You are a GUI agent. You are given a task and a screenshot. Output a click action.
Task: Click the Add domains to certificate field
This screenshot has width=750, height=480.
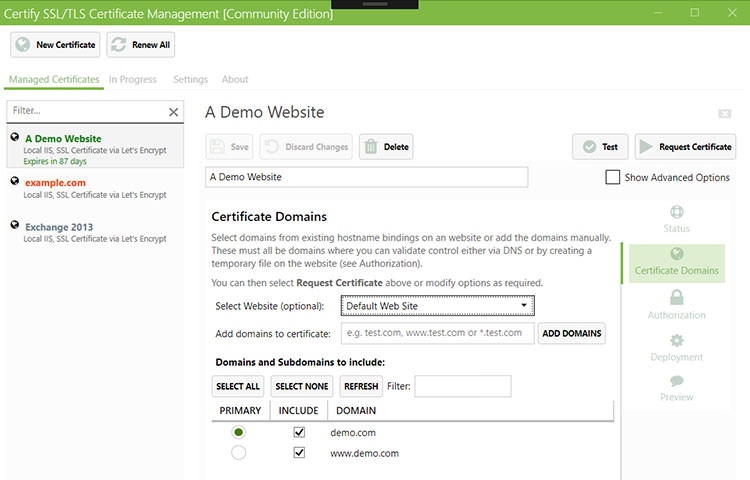[437, 333]
